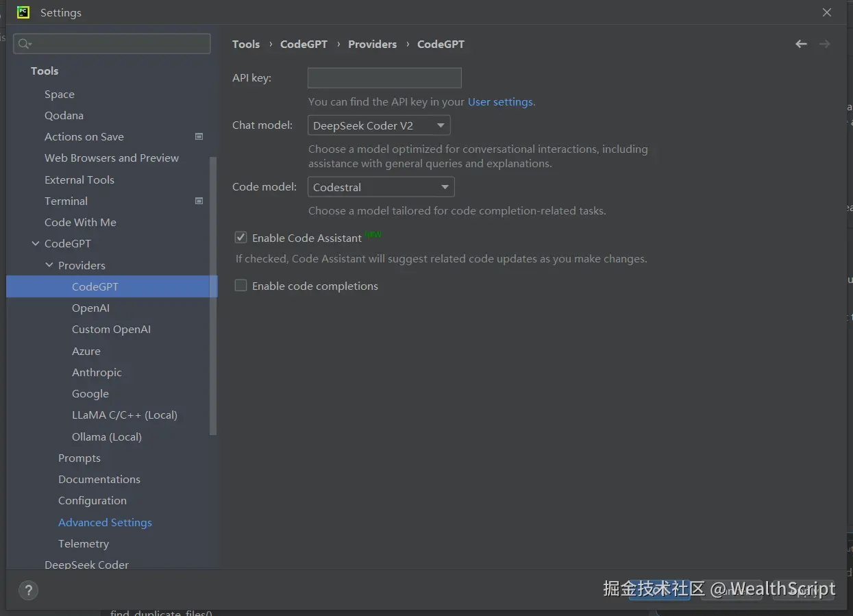Enable code completions checkbox
Screen dimensions: 853x616
(240, 285)
